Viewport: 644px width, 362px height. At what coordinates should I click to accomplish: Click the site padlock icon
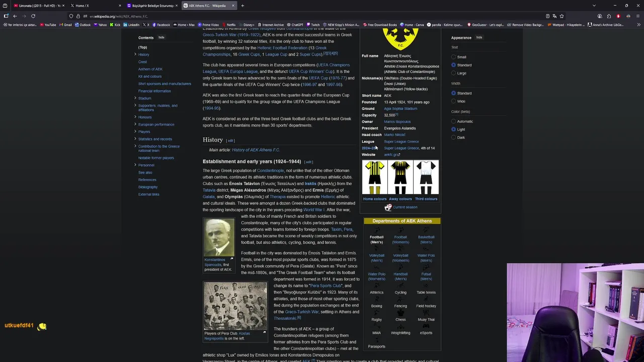pos(77,16)
